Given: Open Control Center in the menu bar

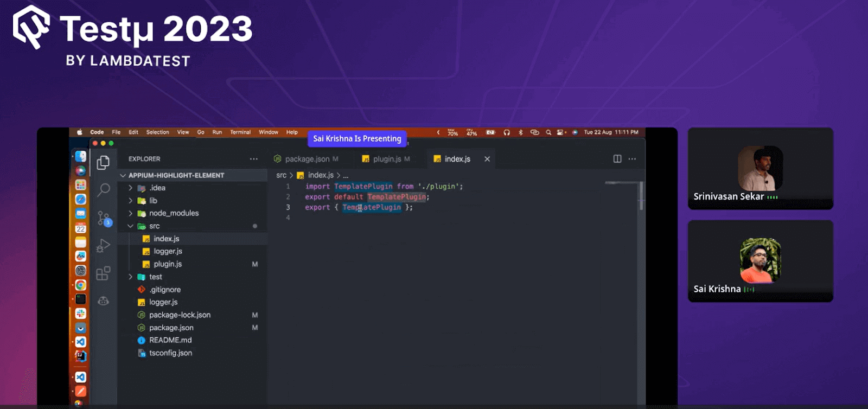Looking at the screenshot, I should coord(561,132).
